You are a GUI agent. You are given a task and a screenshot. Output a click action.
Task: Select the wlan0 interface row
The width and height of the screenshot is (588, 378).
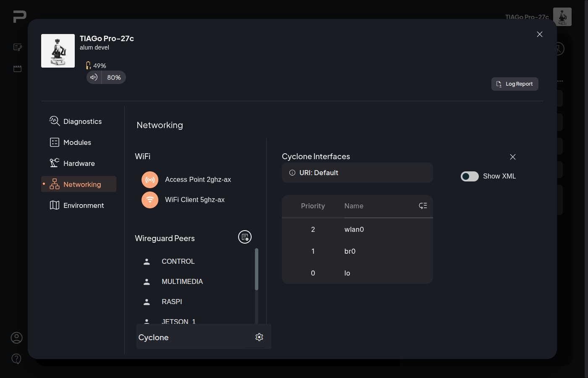(x=357, y=229)
